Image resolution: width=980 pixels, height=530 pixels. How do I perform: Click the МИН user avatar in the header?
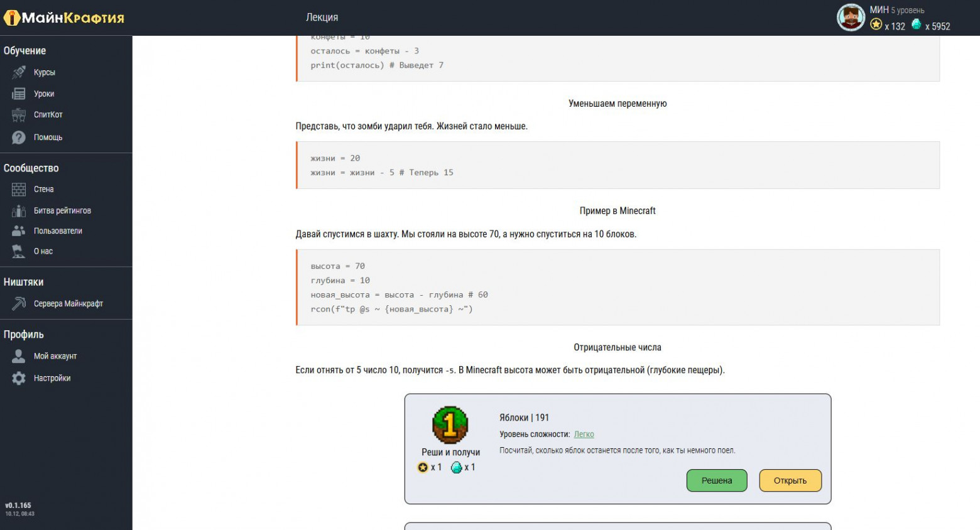(x=851, y=17)
